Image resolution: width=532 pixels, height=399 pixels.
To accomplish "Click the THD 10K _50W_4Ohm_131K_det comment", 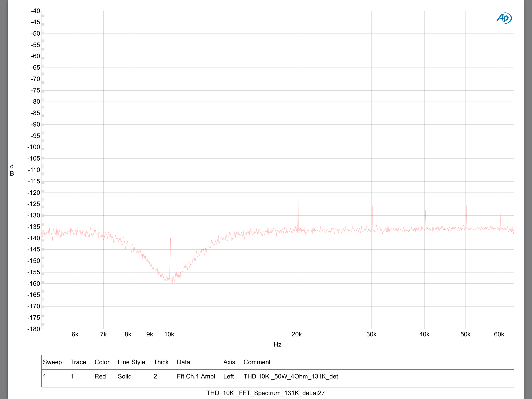I will [x=290, y=376].
